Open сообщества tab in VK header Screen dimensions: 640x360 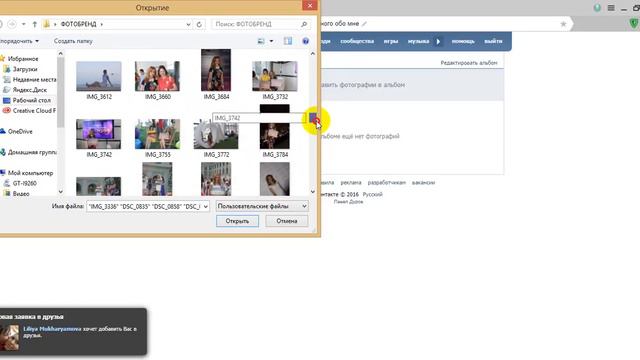pyautogui.click(x=357, y=41)
